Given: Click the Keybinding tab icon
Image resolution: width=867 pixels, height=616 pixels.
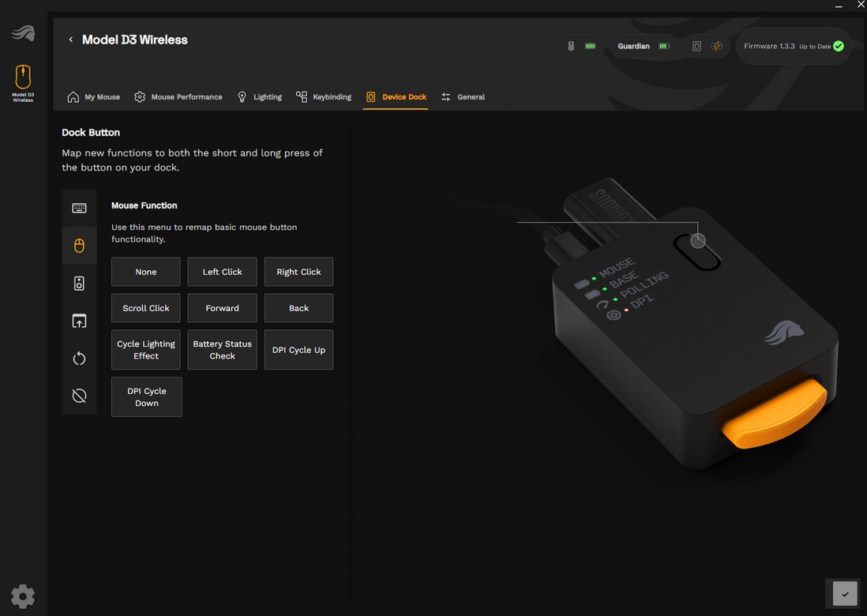Looking at the screenshot, I should pyautogui.click(x=302, y=97).
